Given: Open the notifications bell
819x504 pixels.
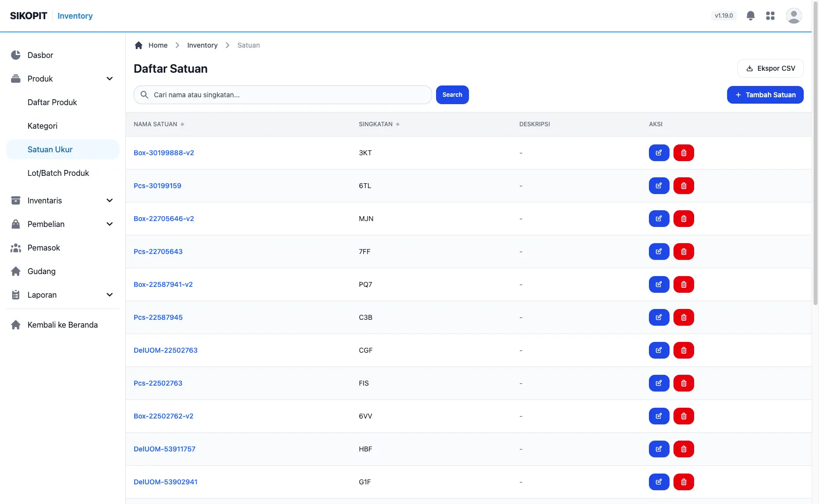Looking at the screenshot, I should [x=751, y=16].
